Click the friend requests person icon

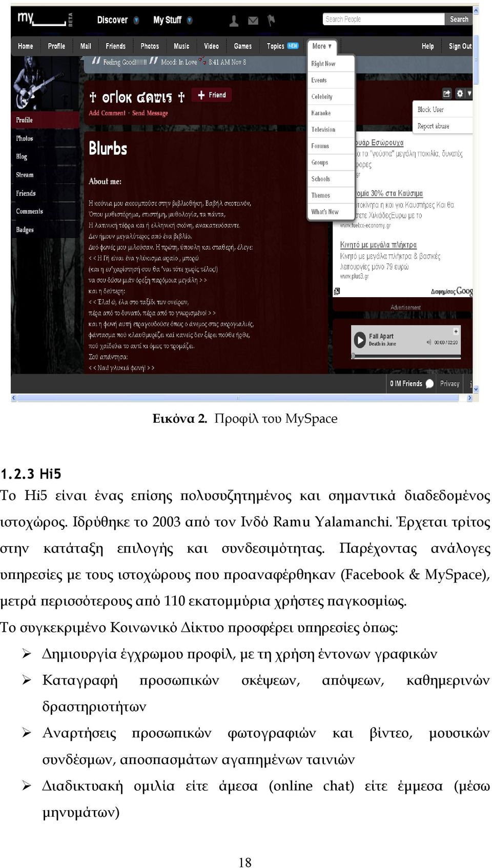tap(234, 20)
